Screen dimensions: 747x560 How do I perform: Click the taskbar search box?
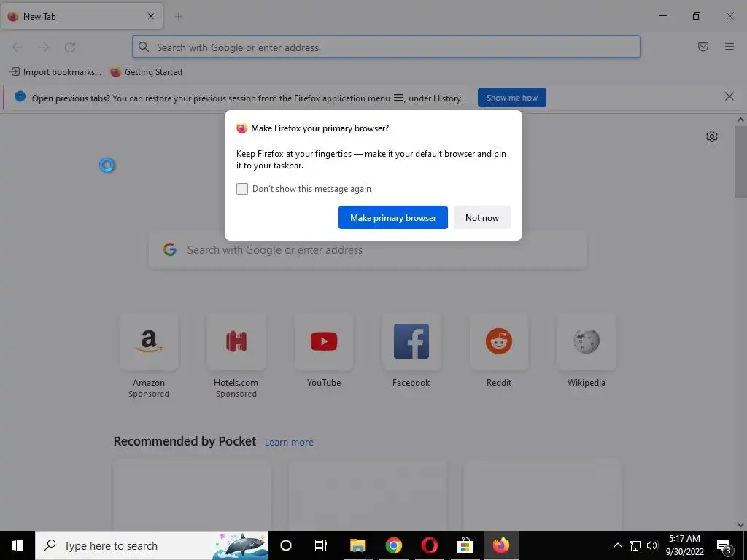(x=152, y=545)
